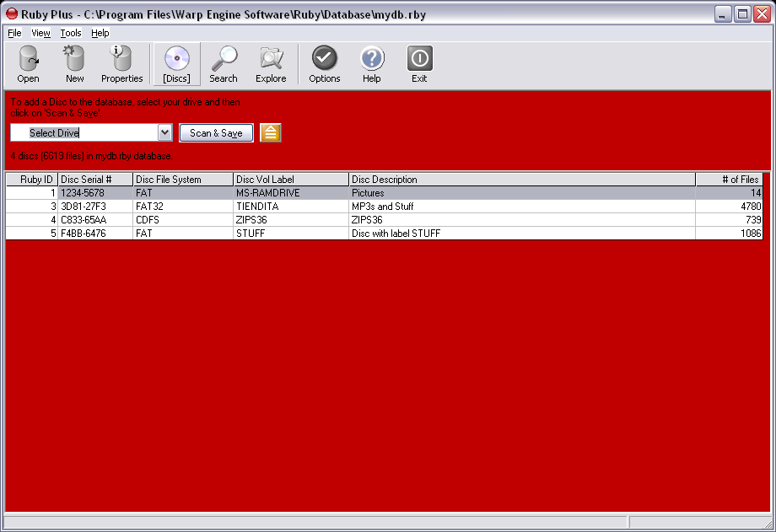Open the View menu

point(40,33)
